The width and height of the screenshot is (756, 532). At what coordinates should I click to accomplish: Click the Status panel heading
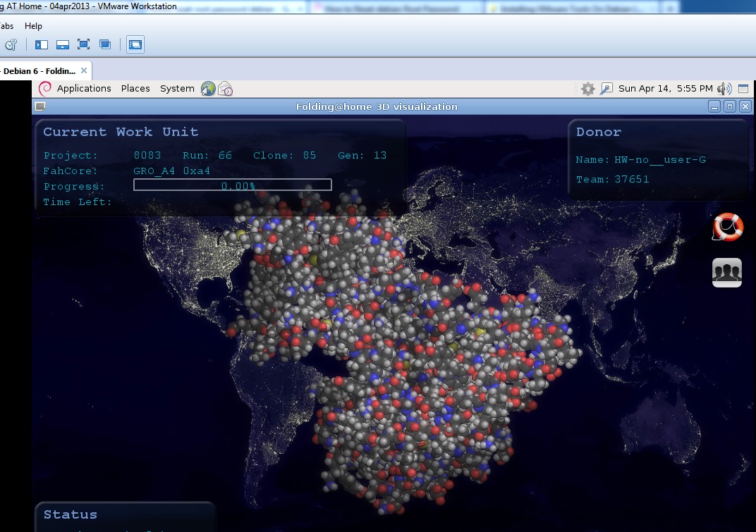pos(71,514)
